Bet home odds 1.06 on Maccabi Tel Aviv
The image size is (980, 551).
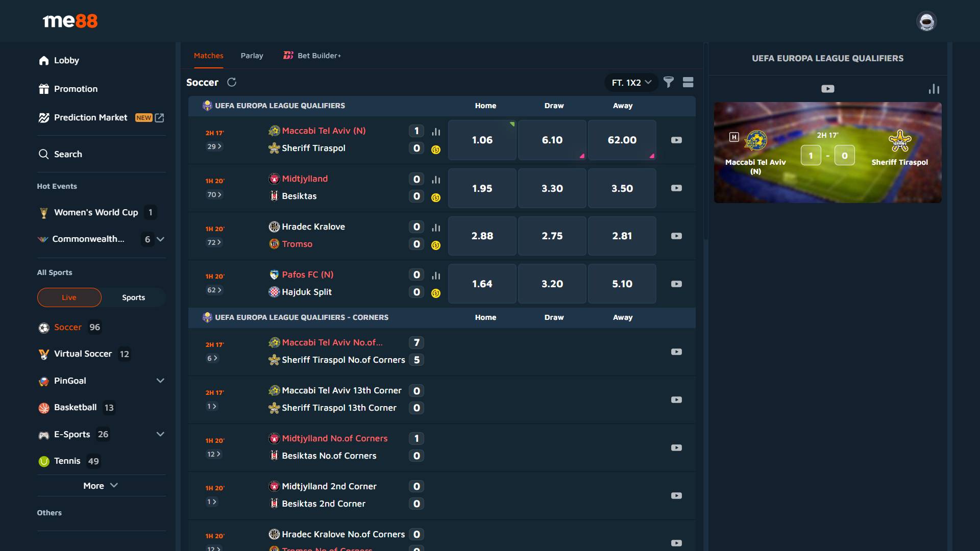tap(482, 140)
